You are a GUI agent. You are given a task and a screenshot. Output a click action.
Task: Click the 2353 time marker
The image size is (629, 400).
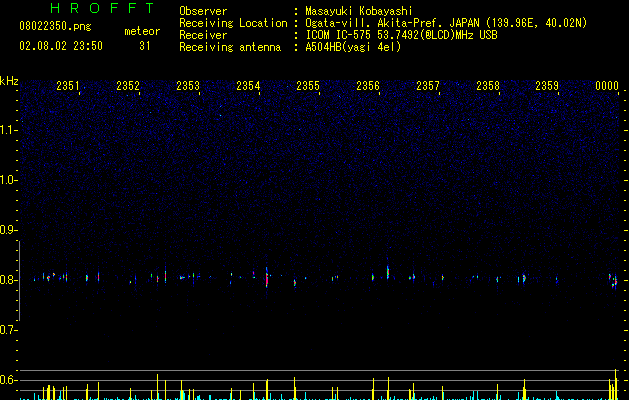point(188,85)
